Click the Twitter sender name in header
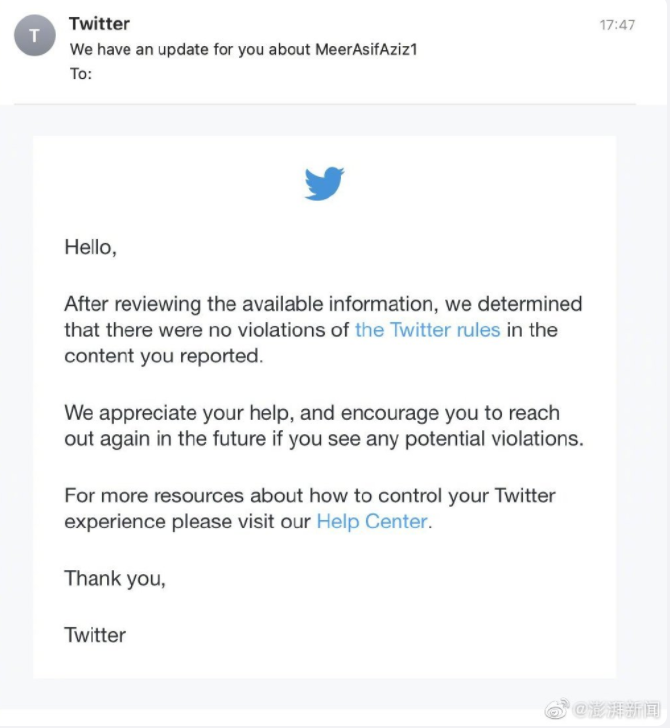 coord(99,23)
